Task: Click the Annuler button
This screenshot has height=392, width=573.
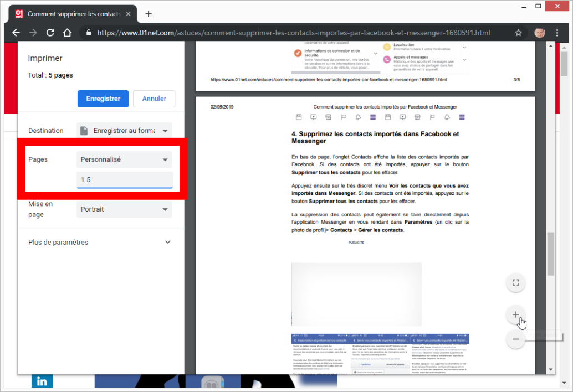Action: (x=154, y=99)
